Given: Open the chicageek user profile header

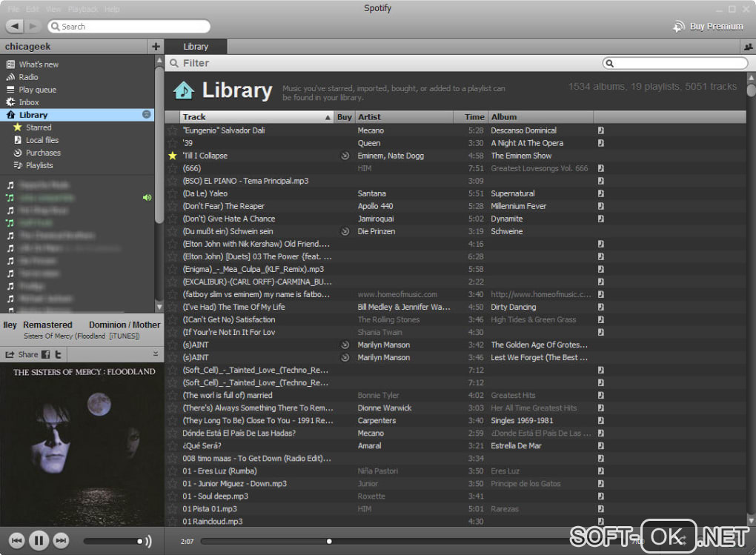Looking at the screenshot, I should (74, 46).
